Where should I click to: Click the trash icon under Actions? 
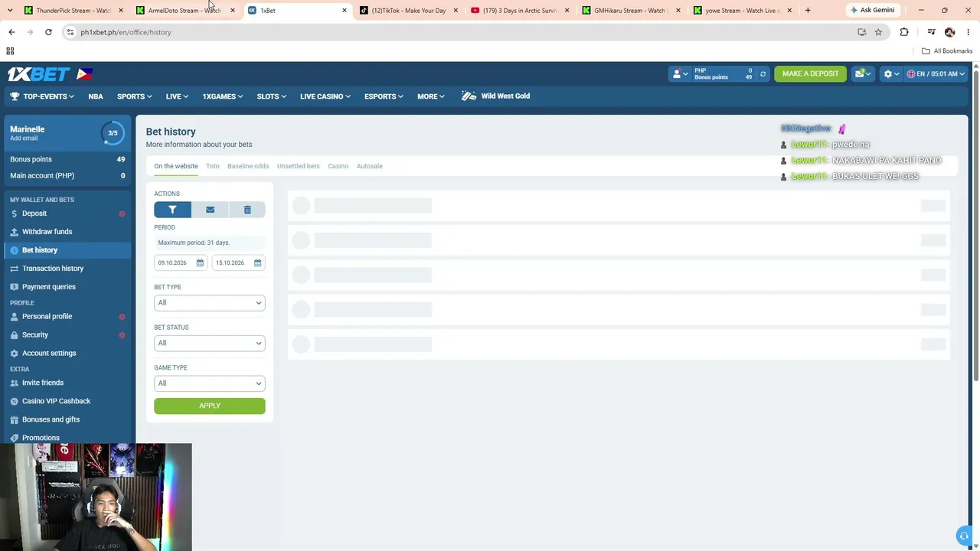coord(247,210)
